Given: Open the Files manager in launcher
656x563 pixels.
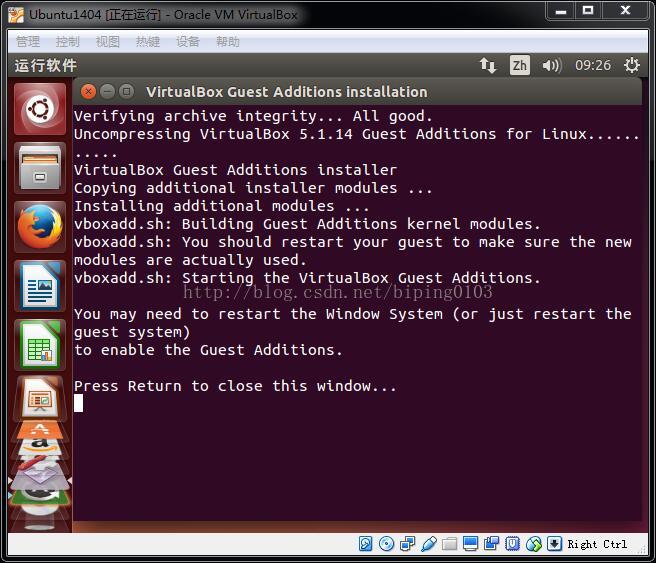Looking at the screenshot, I should pyautogui.click(x=40, y=168).
